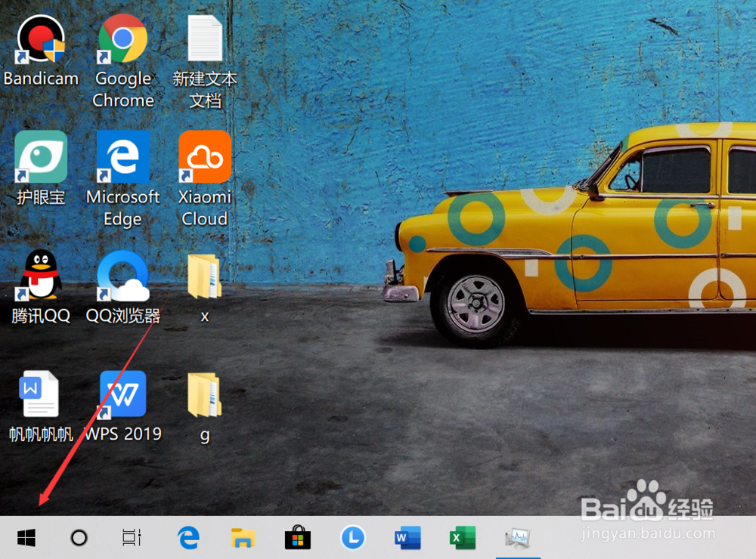The height and width of the screenshot is (559, 756).
Task: Click the "腾讯QQ" icon label
Action: [x=41, y=316]
